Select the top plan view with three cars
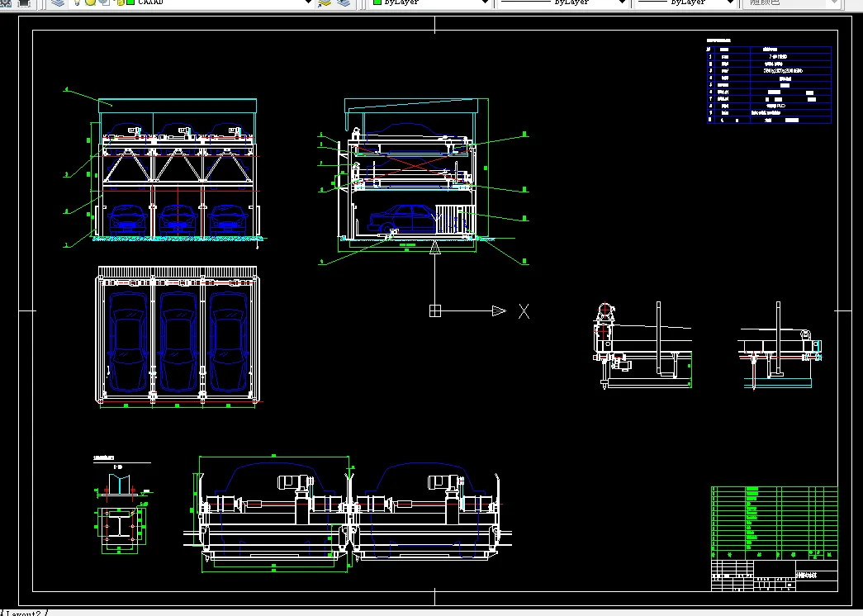Image resolution: width=863 pixels, height=616 pixels. pos(178,338)
